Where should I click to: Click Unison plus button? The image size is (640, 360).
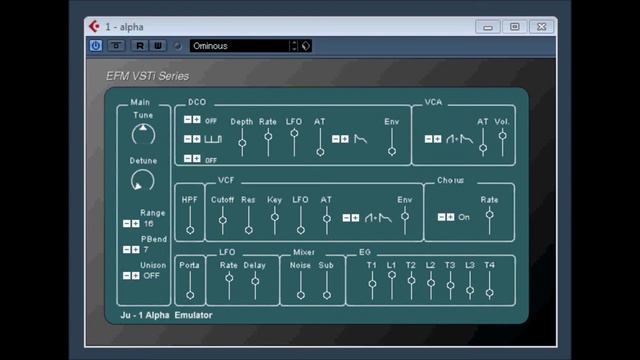click(x=136, y=276)
